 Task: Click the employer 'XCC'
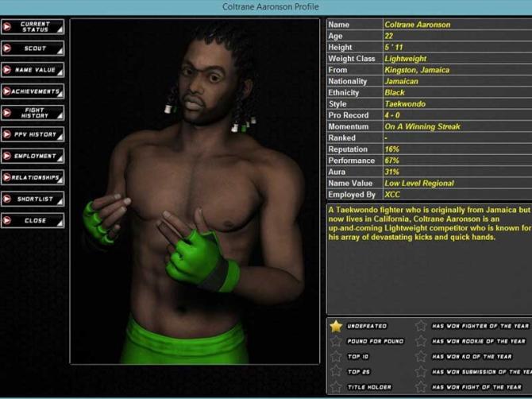[392, 195]
